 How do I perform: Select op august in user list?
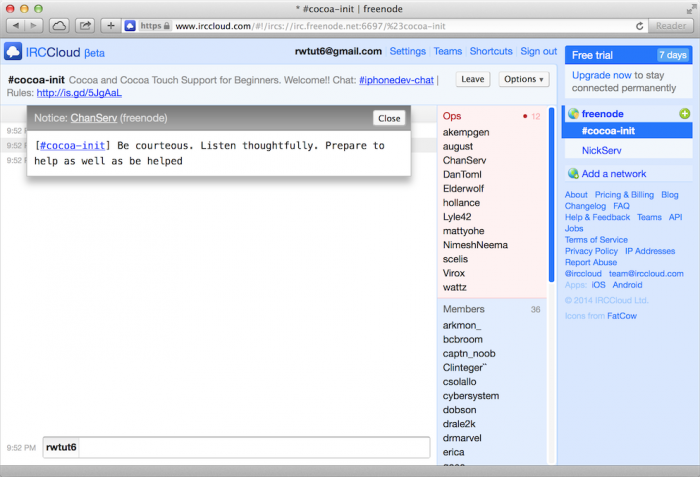(458, 146)
